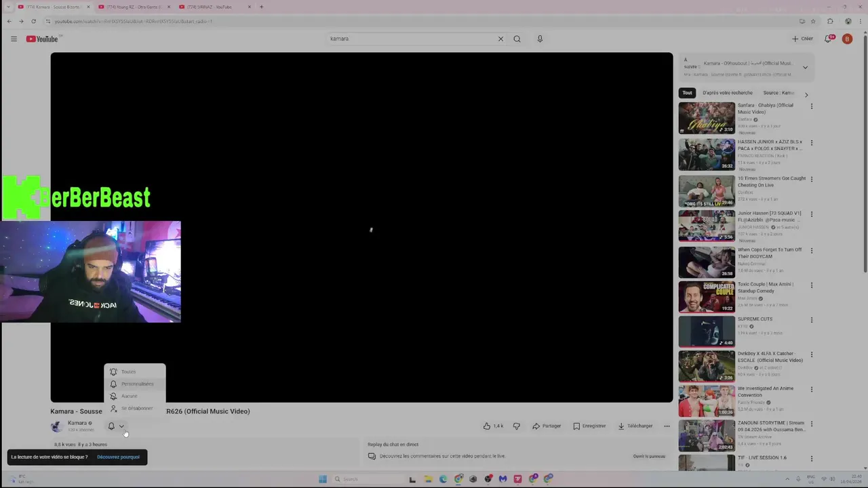Start voice search with microphone icon
This screenshot has height=488, width=868.
coord(540,39)
